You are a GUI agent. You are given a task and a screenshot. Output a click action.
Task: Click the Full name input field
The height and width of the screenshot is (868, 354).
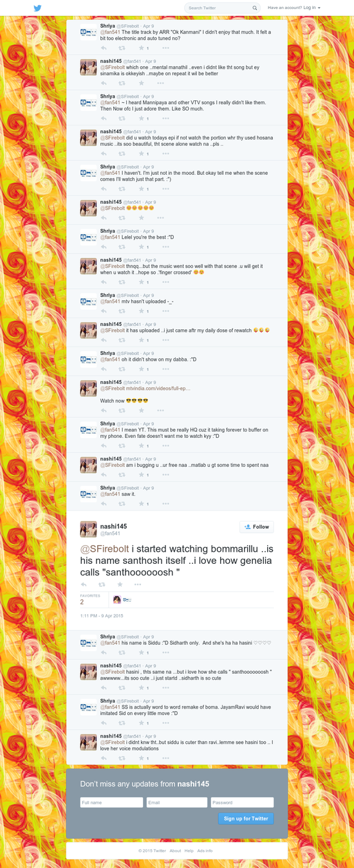111,802
